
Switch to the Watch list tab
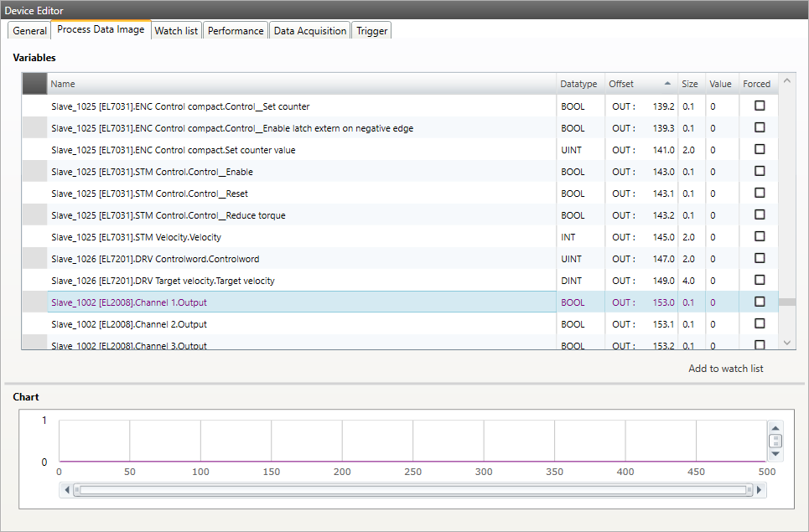pos(176,30)
